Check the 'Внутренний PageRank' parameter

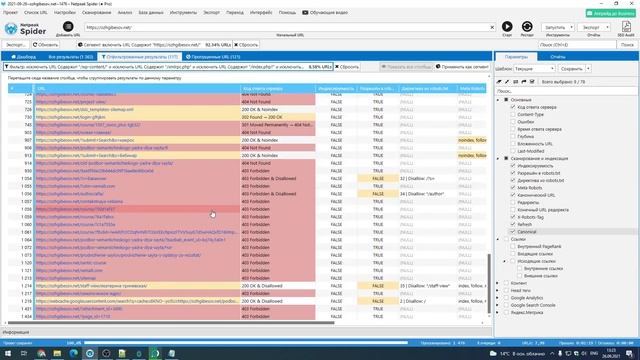pyautogui.click(x=513, y=247)
